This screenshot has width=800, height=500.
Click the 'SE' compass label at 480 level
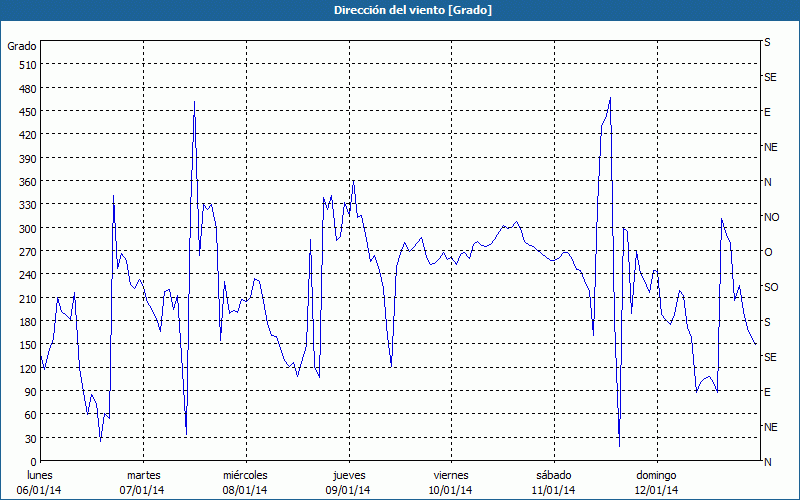tap(770, 78)
